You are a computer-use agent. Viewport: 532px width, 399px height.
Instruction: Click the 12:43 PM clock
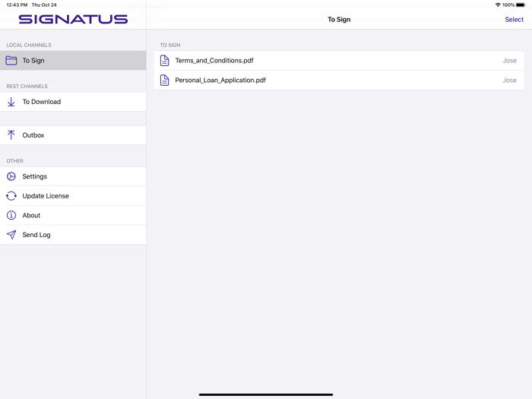pos(17,5)
